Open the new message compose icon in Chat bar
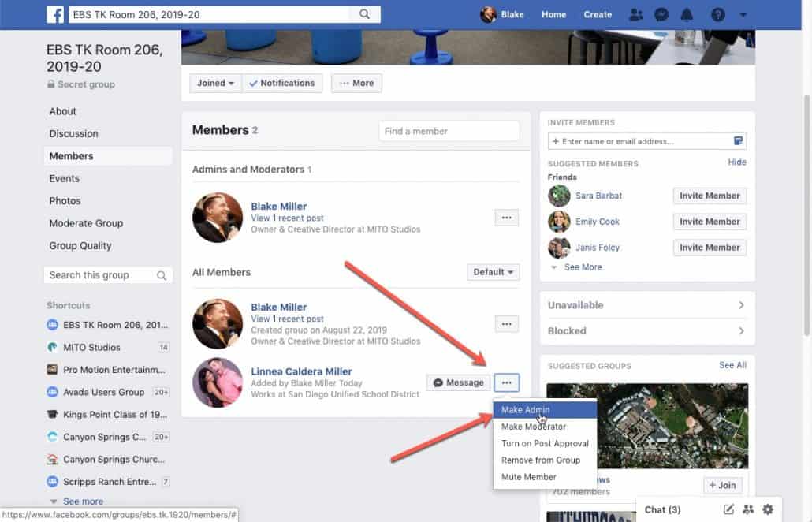 [731, 509]
